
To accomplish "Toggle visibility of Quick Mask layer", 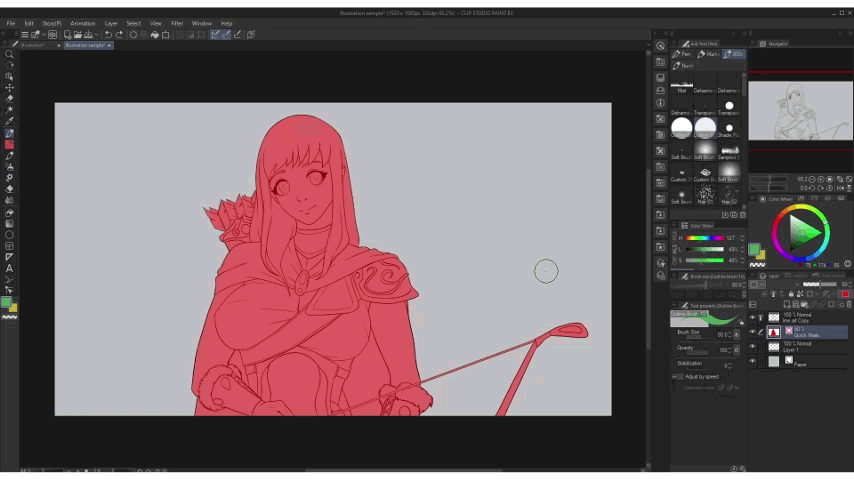I will [753, 332].
